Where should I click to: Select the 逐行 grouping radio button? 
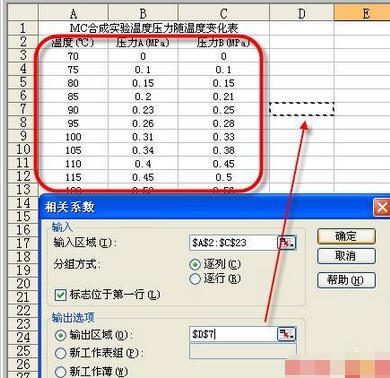[195, 279]
